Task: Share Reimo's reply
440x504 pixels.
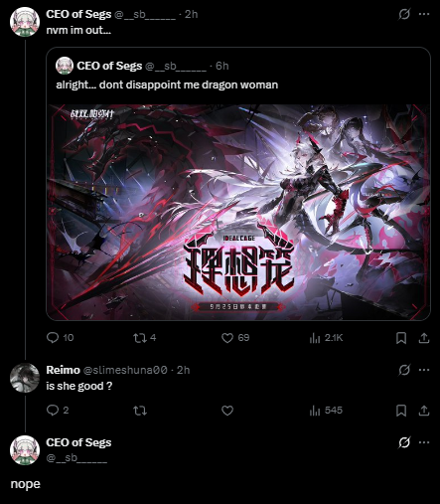Action: (x=424, y=411)
